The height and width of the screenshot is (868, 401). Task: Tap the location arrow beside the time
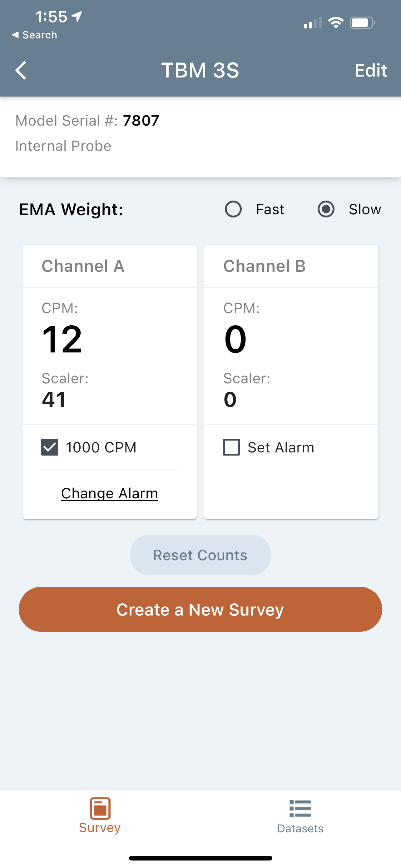click(x=77, y=16)
